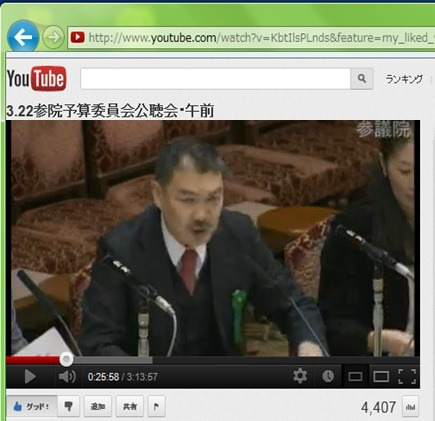The width and height of the screenshot is (435, 421).
Task: Click the YouTube logo
Action: click(x=36, y=79)
